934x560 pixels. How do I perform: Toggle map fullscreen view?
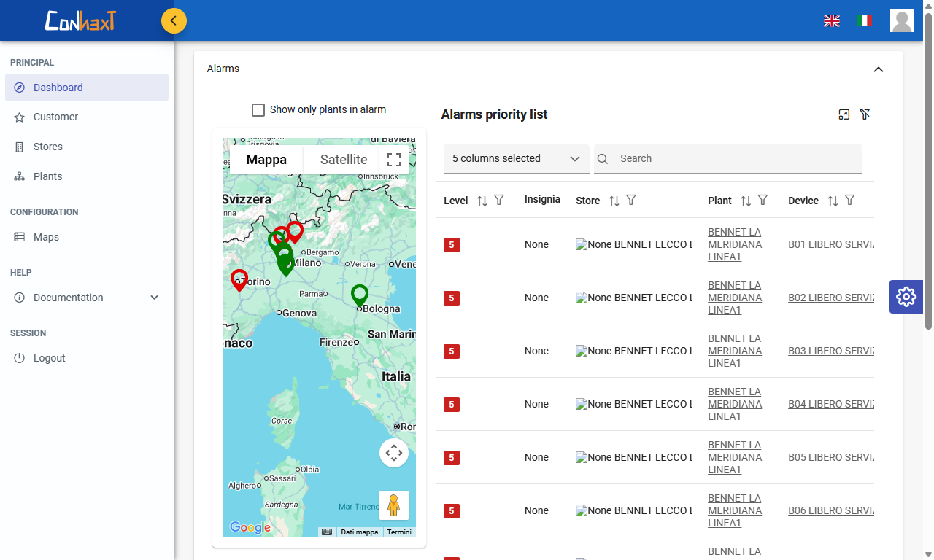coord(394,160)
